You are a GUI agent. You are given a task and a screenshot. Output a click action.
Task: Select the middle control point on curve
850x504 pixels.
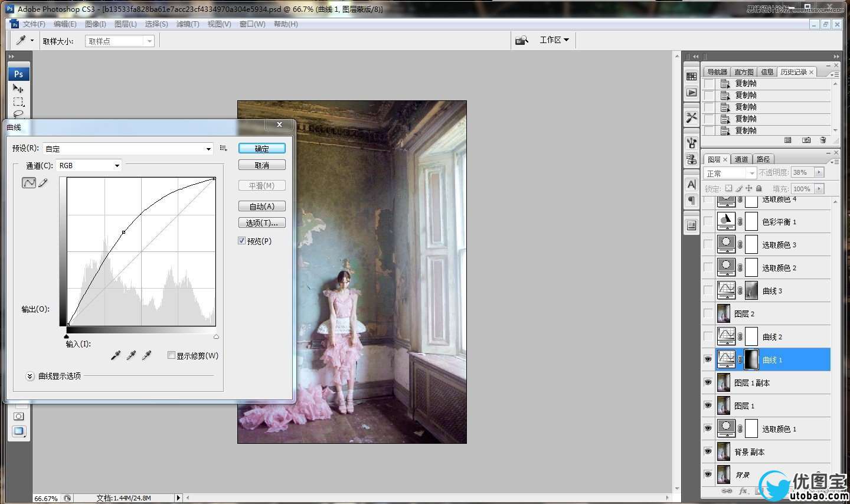[123, 232]
